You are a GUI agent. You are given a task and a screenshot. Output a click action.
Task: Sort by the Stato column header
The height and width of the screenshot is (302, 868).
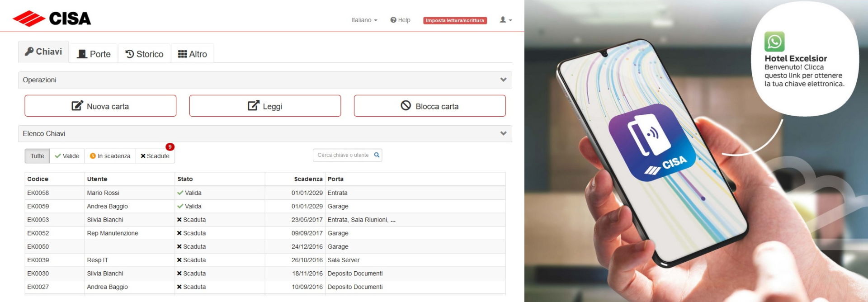pyautogui.click(x=185, y=179)
